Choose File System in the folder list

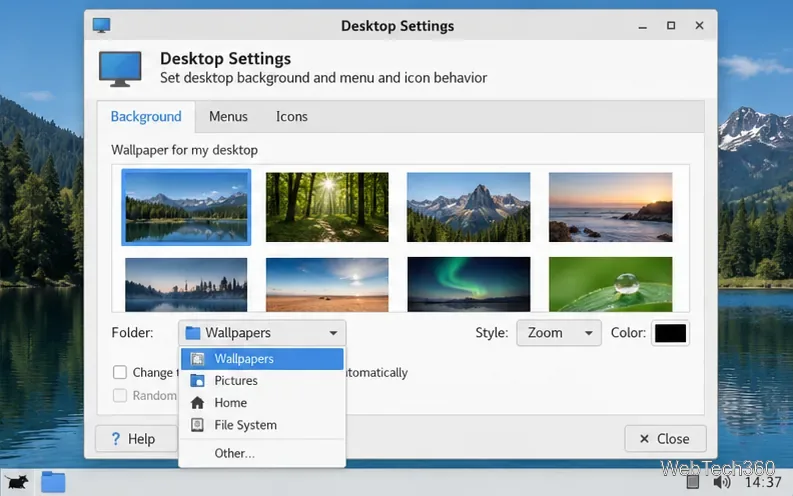coord(262,425)
